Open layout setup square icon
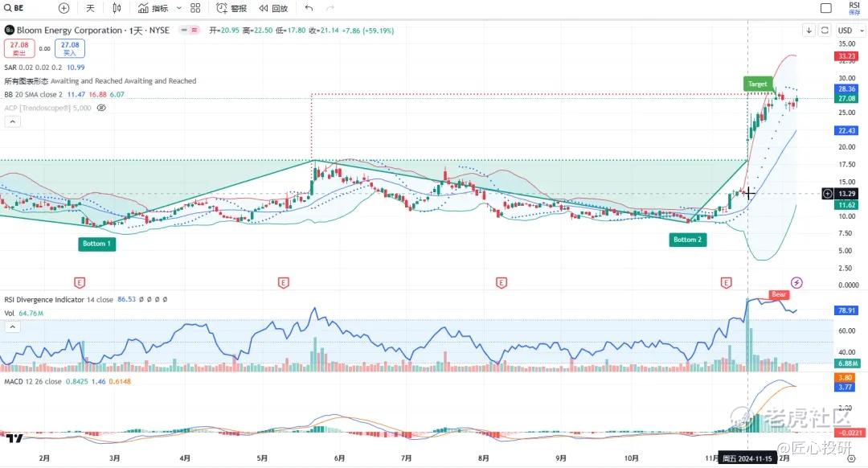 coord(826,8)
